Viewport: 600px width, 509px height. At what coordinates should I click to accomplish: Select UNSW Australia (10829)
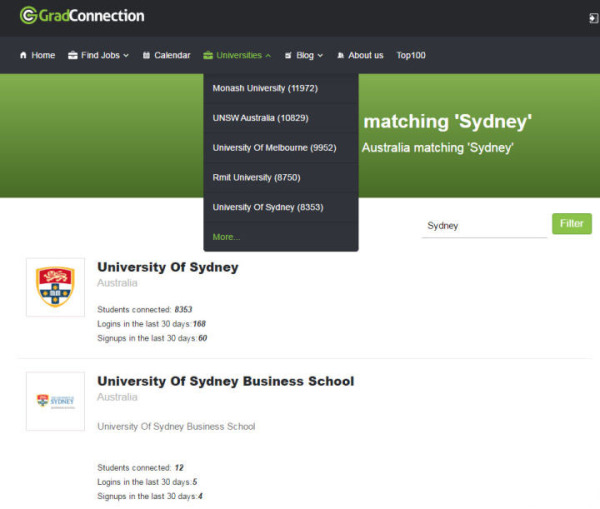click(x=281, y=118)
